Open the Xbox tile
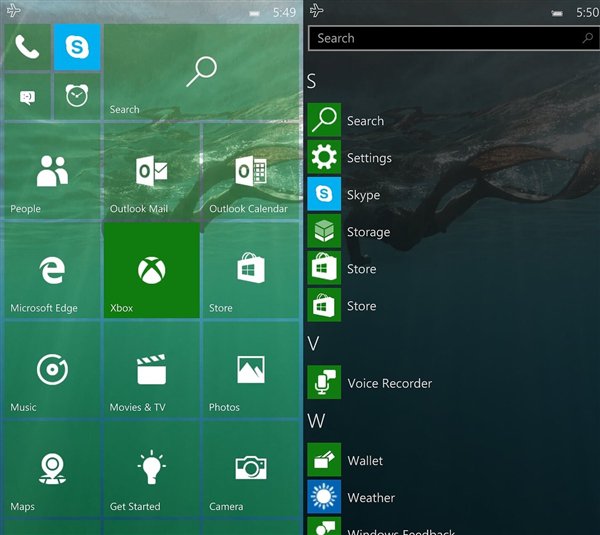Viewport: 600px width, 535px height. (151, 270)
